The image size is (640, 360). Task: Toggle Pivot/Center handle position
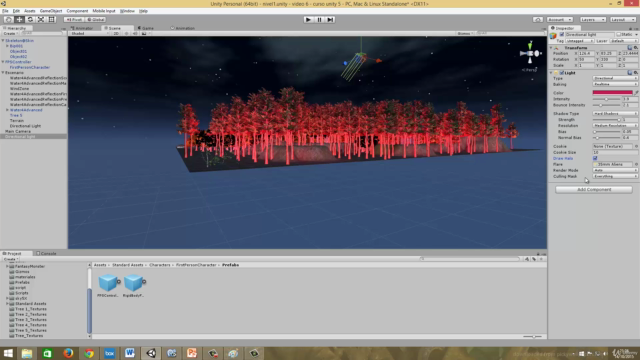74,20
